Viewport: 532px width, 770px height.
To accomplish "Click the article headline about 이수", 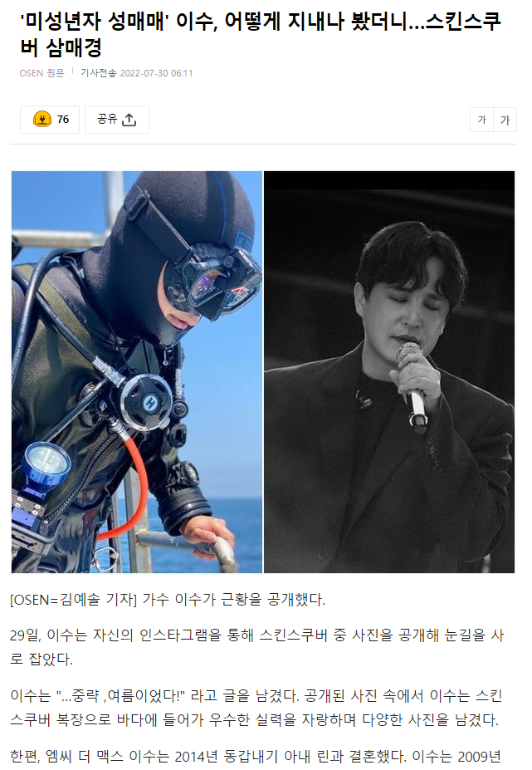I will coord(260,34).
